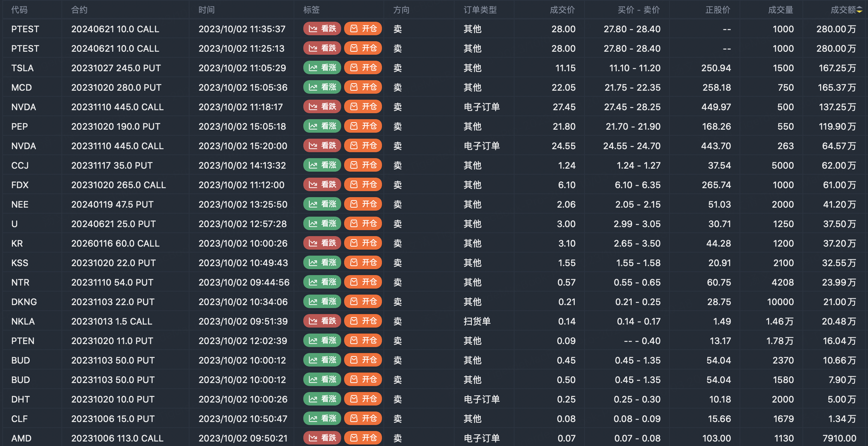
Task: Click 开仓 tag on CCJ row
Action: (363, 165)
